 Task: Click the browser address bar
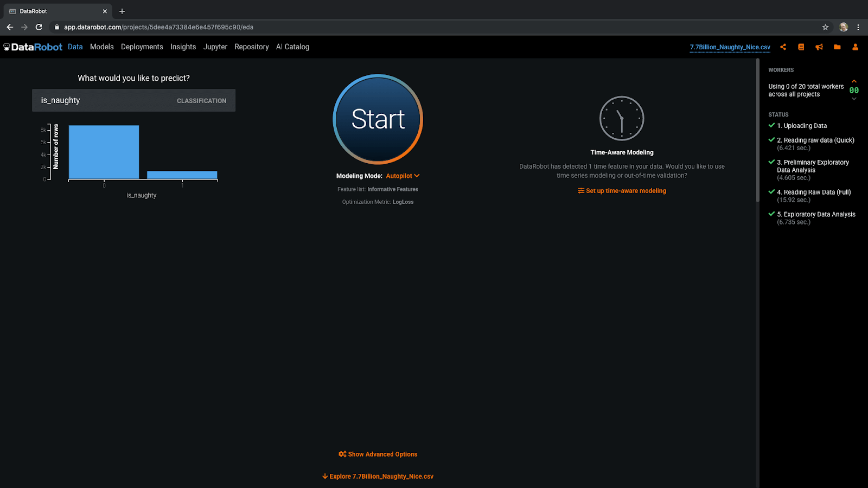click(434, 27)
